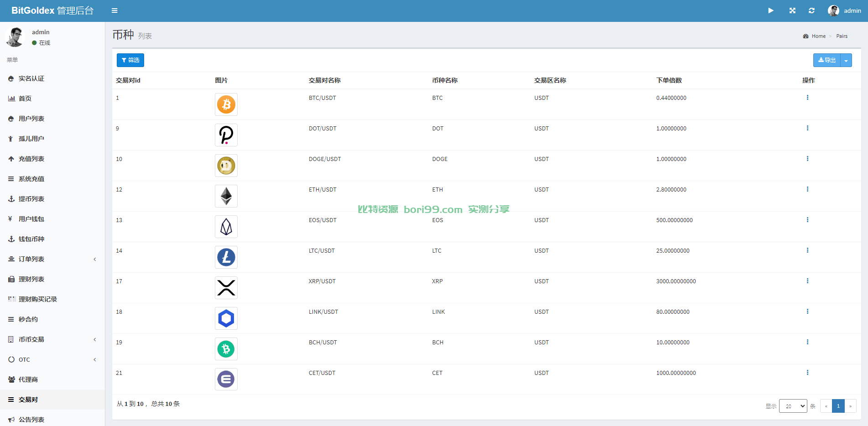Viewport: 868px width, 426px height.
Task: Click the Bitcoin logo image
Action: click(226, 104)
